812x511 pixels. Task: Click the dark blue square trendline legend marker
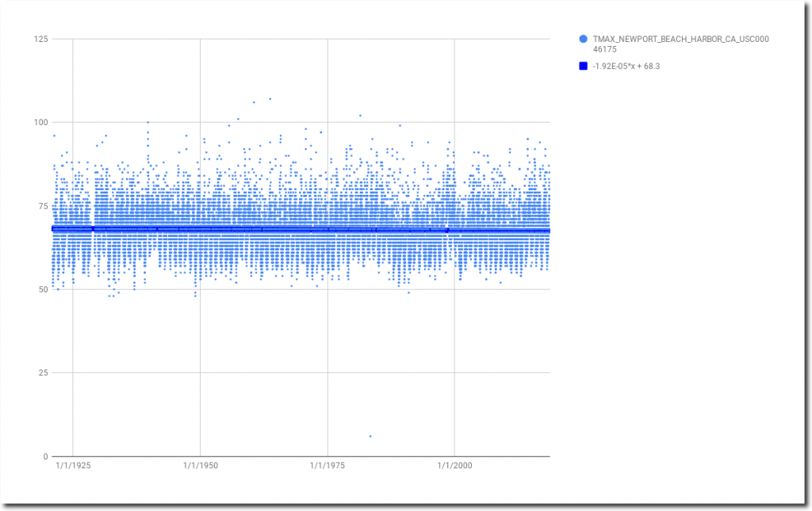click(x=584, y=67)
